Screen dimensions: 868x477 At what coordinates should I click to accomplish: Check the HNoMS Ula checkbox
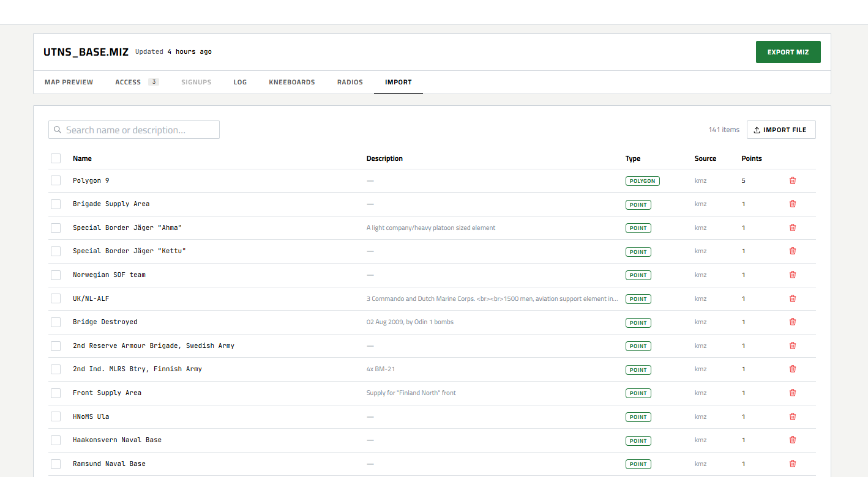pyautogui.click(x=56, y=416)
